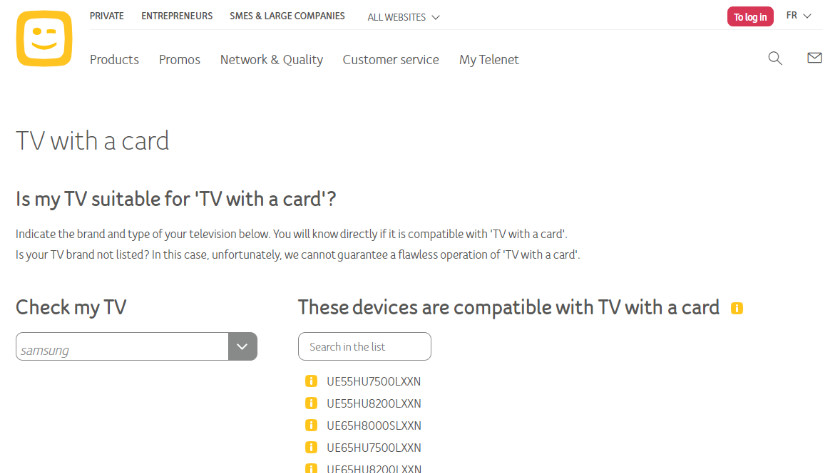Open the Products menu
Image resolution: width=840 pixels, height=473 pixels.
tap(114, 60)
